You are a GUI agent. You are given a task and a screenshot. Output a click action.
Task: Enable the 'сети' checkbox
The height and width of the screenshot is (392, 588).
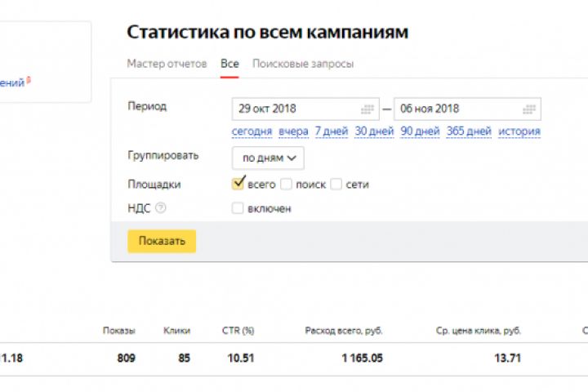336,185
